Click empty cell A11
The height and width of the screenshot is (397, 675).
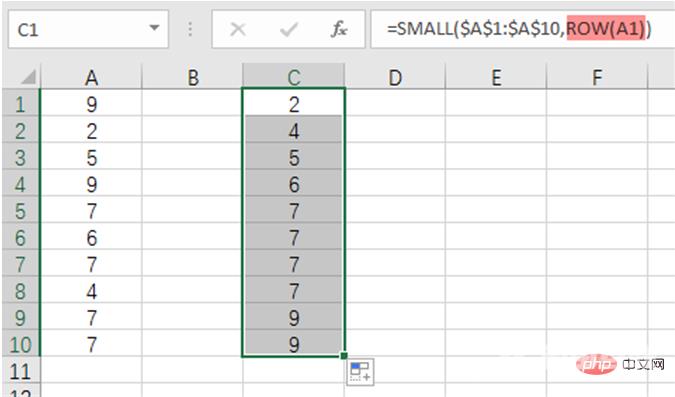(91, 370)
